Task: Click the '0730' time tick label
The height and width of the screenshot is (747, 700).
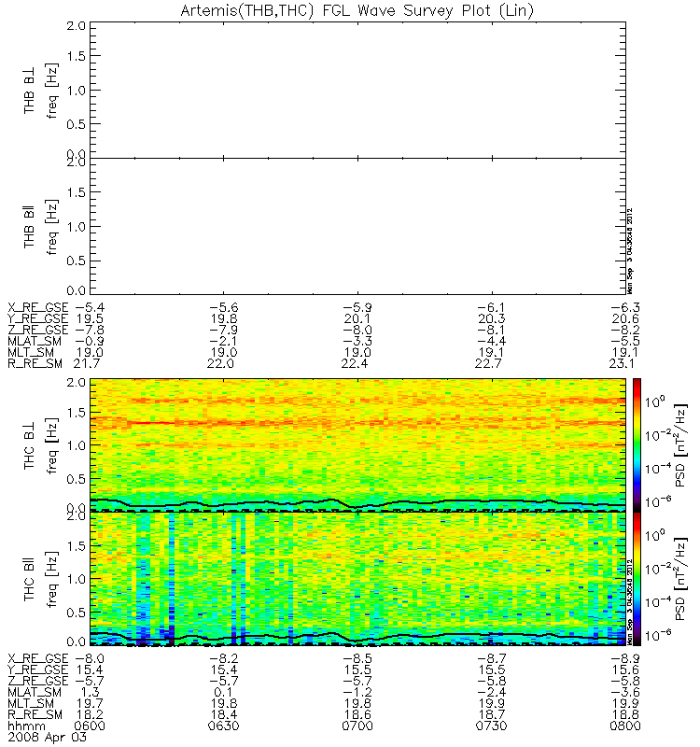Action: coord(492,726)
